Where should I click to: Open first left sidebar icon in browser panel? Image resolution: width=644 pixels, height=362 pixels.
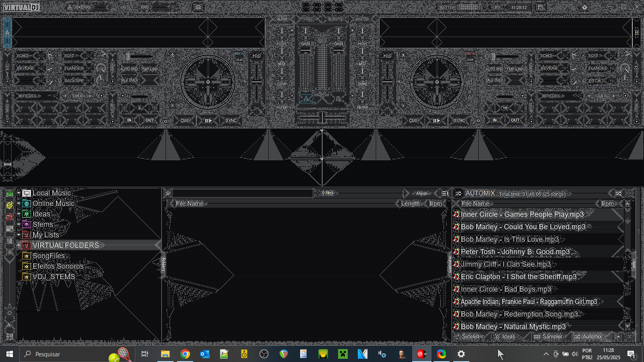tap(10, 193)
